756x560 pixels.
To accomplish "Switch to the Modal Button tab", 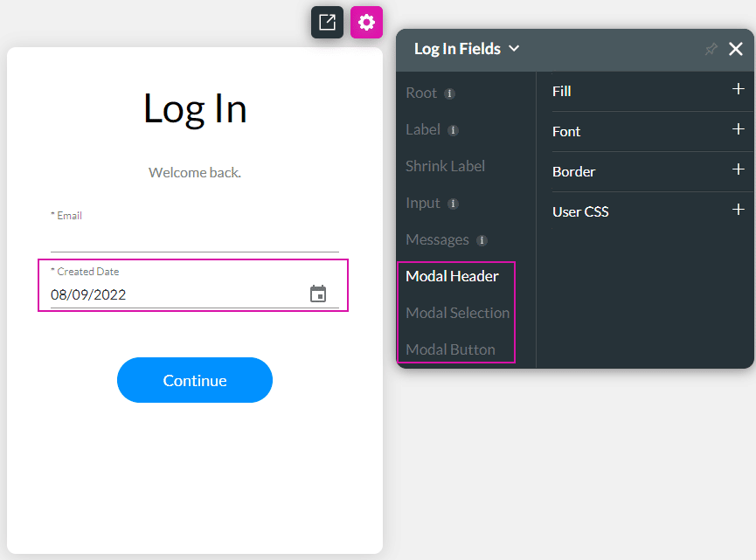I will pos(450,349).
